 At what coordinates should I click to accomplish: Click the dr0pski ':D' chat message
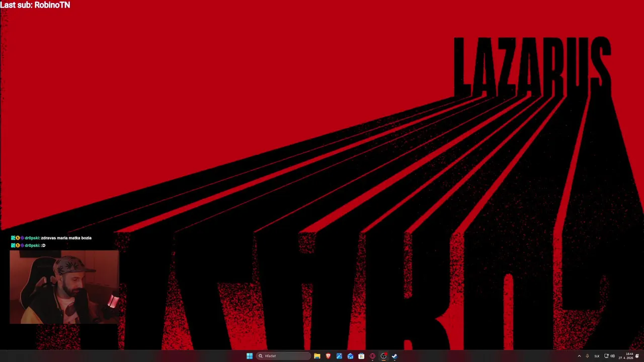(x=28, y=245)
